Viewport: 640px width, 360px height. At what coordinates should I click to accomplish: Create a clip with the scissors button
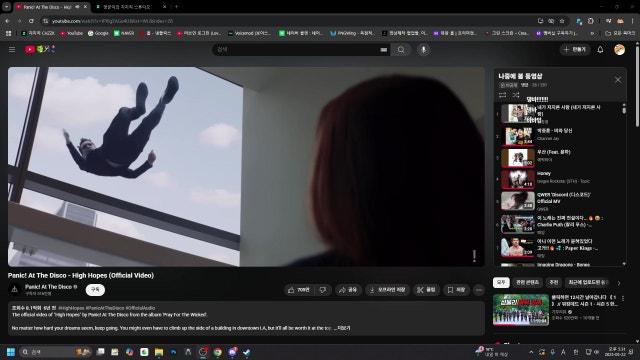point(426,290)
